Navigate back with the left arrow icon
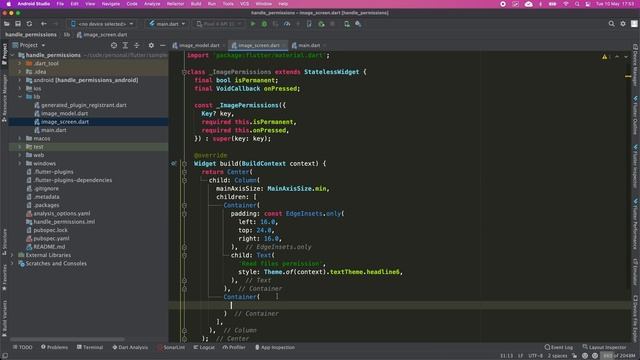This screenshot has width=640, height=360. coord(44,24)
